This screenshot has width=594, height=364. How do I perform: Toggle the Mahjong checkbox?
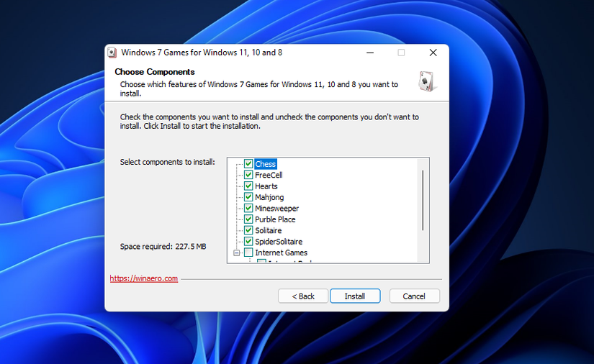(248, 197)
